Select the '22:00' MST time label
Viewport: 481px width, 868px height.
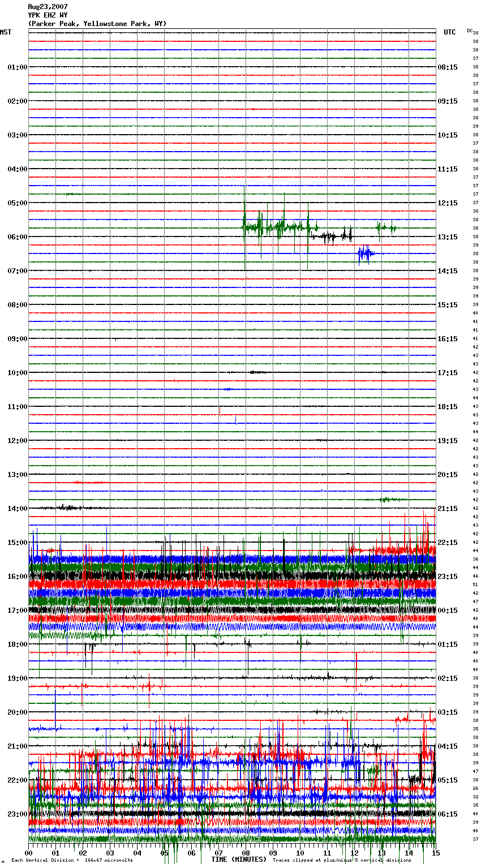click(x=18, y=780)
